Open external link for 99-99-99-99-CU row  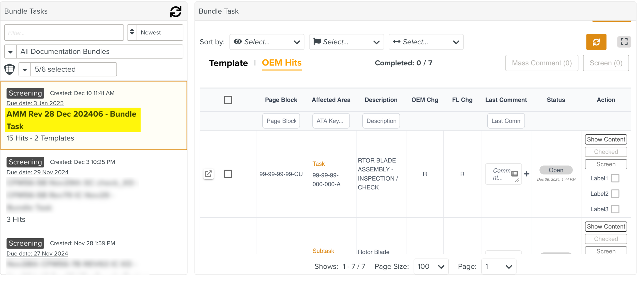coord(208,174)
